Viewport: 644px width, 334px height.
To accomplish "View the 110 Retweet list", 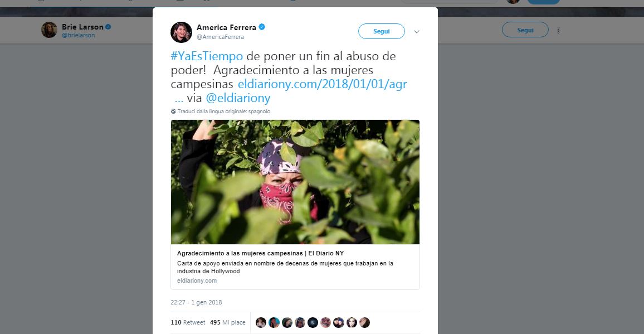I will [x=188, y=322].
